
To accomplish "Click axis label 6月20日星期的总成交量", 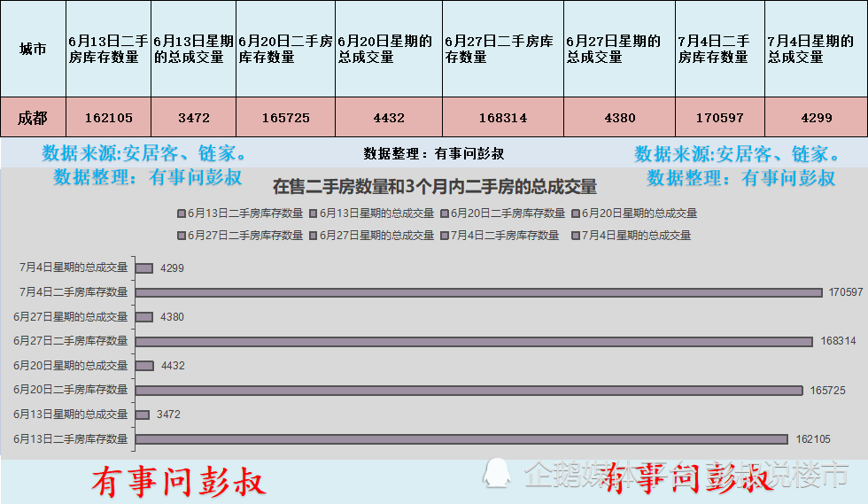I will (70, 366).
